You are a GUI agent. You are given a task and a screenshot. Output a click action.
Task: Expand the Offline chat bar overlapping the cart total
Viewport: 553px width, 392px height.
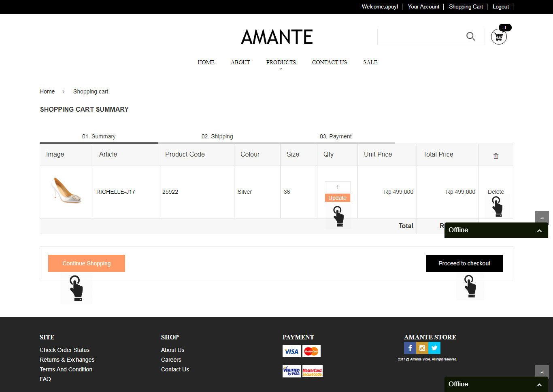(496, 230)
